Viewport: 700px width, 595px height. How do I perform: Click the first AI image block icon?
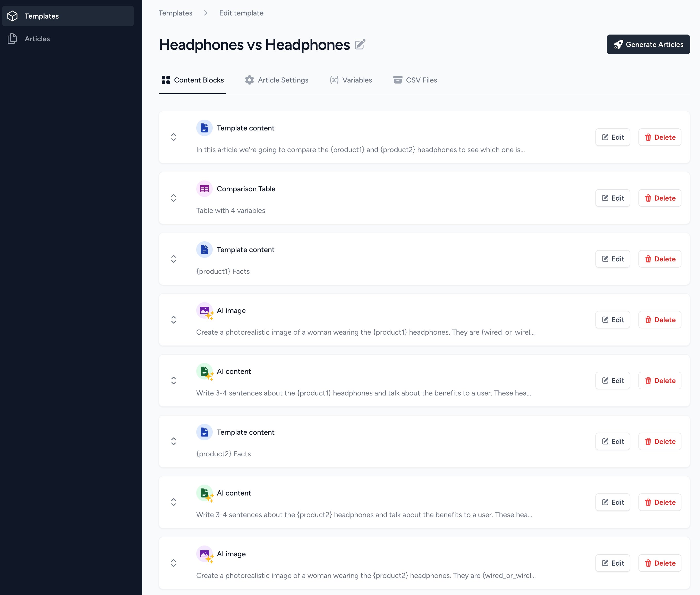(204, 311)
